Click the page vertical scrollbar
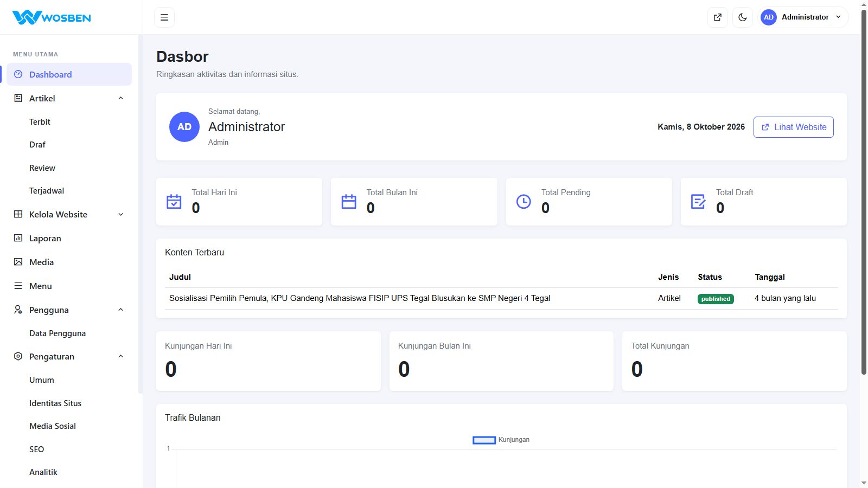This screenshot has height=488, width=868. point(864,191)
